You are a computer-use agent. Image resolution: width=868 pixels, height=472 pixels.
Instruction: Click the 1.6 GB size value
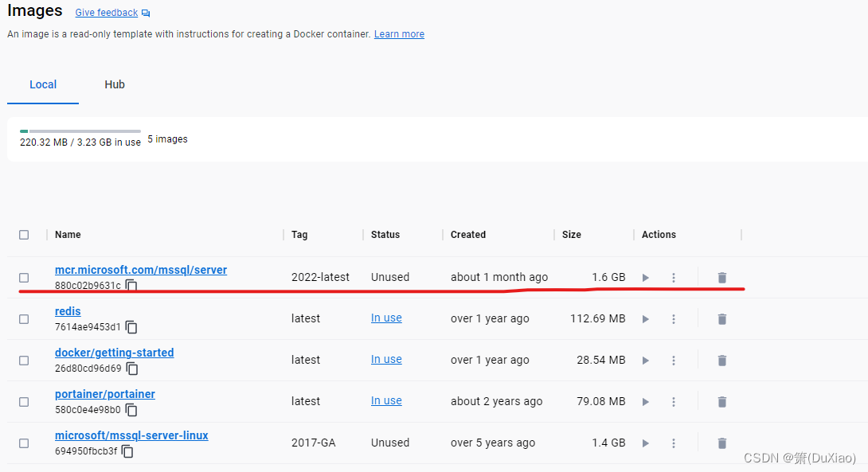pos(608,277)
